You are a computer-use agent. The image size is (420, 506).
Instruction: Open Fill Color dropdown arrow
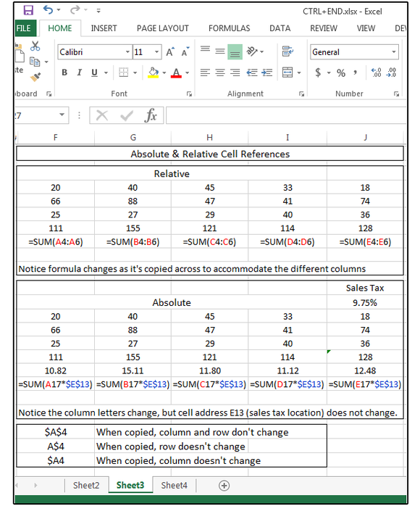click(x=164, y=72)
